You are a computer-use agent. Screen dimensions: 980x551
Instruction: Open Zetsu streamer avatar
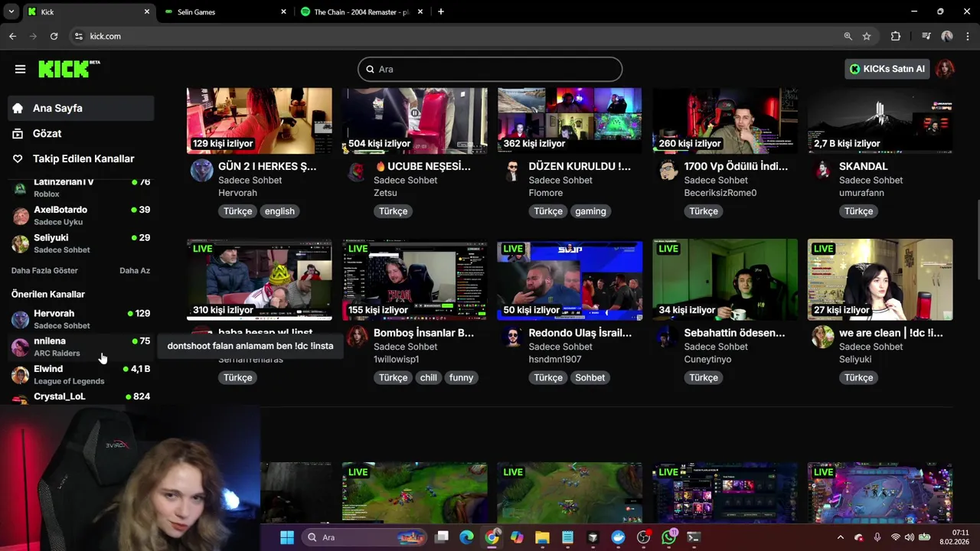357,170
